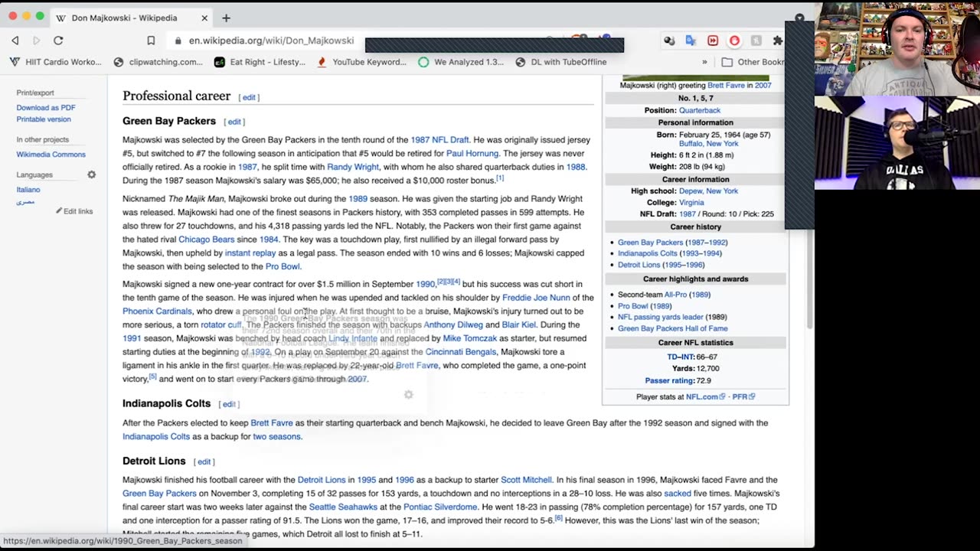
Task: Click the red circle extension icon
Action: (x=734, y=41)
